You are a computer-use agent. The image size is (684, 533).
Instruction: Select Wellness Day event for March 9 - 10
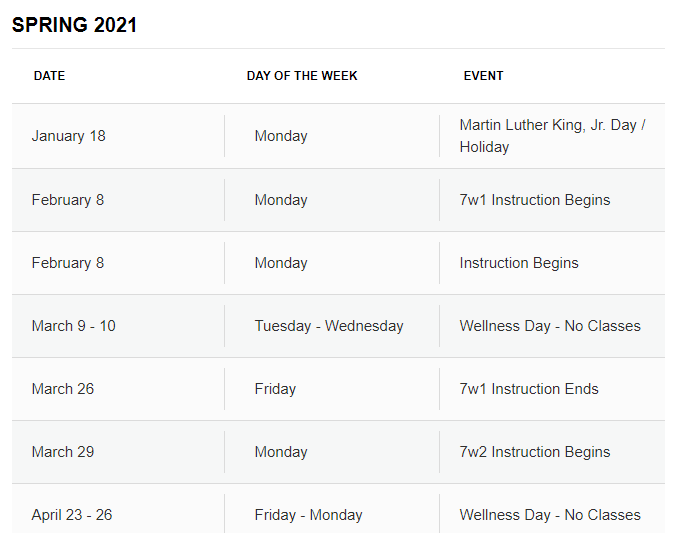click(550, 326)
